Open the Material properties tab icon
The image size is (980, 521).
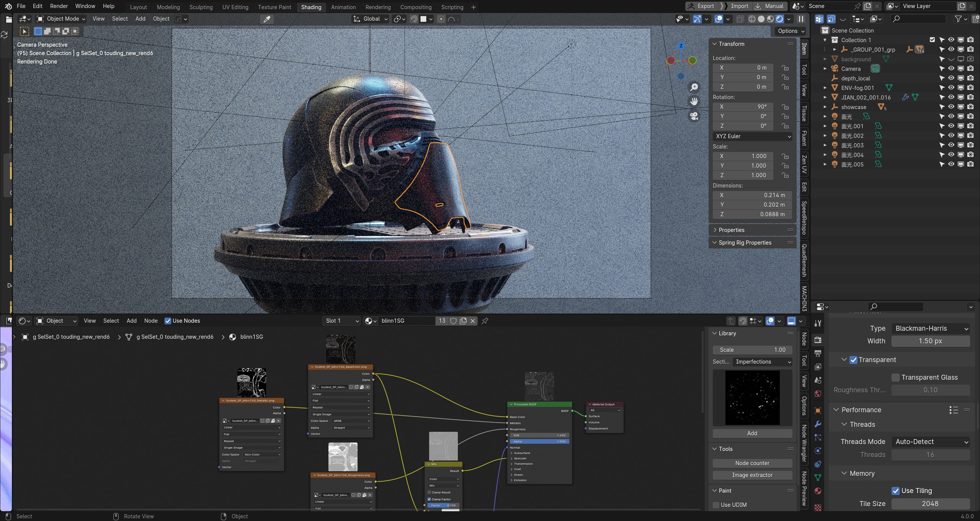click(x=818, y=491)
